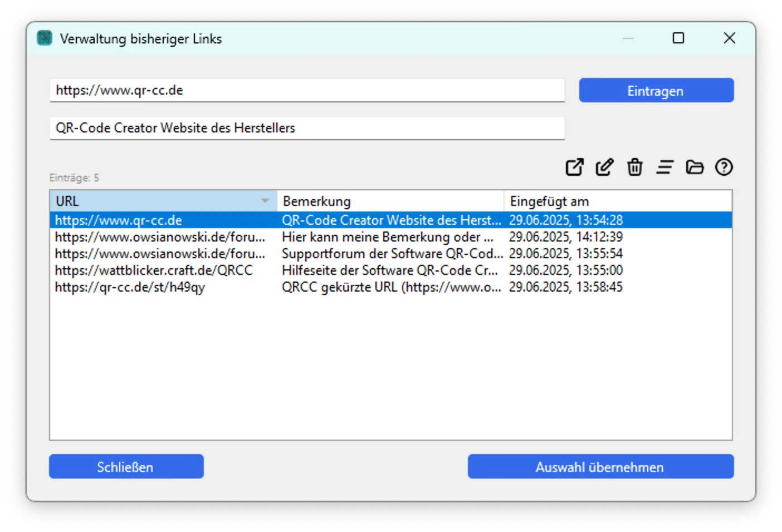Screen dimensions: 782x532
Task: Click the 'Einträge: 5' label
Action: 74,178
